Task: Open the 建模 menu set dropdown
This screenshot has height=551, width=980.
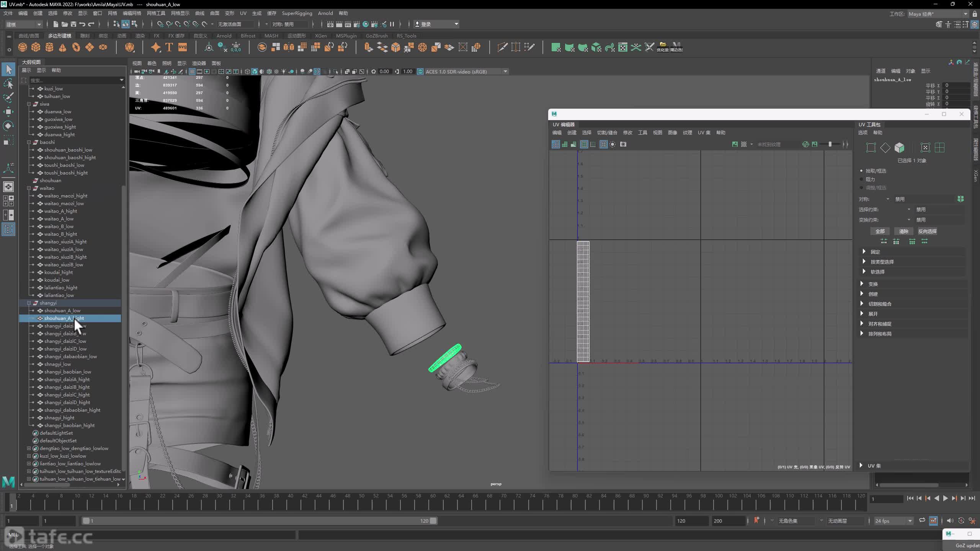Action: [24, 24]
